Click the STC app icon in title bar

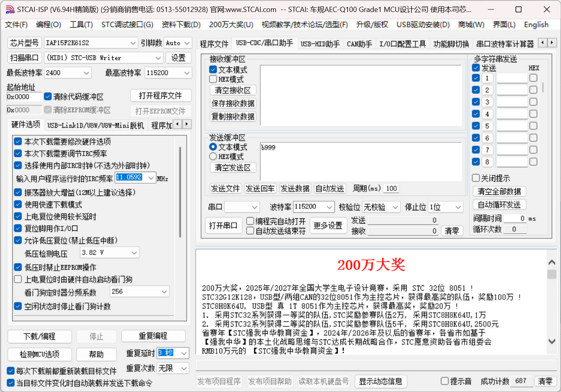point(10,9)
